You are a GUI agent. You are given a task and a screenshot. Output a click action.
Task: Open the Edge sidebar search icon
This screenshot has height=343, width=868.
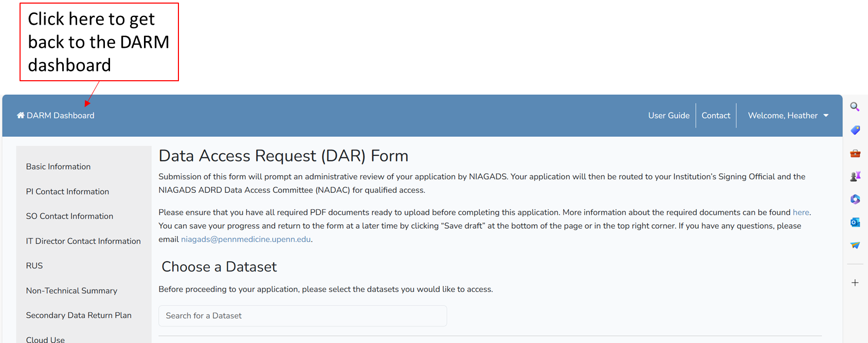click(855, 107)
